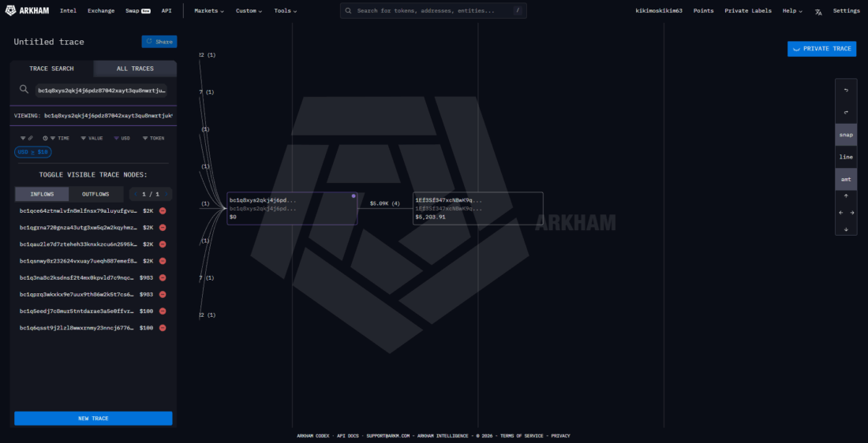Viewport: 868px width, 443px height.
Task: Pan the canvas up with the arrow
Action: 846,195
